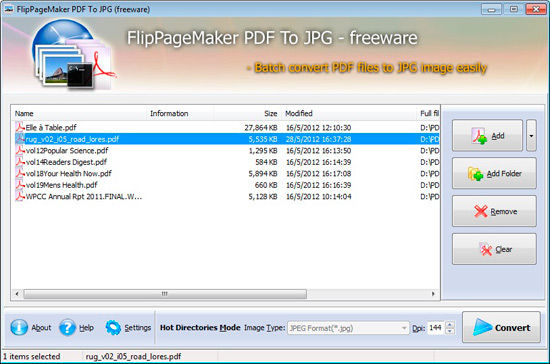The height and width of the screenshot is (364, 550).
Task: Click PDF icon beside WPCC Annual Rpt
Action: [20, 196]
